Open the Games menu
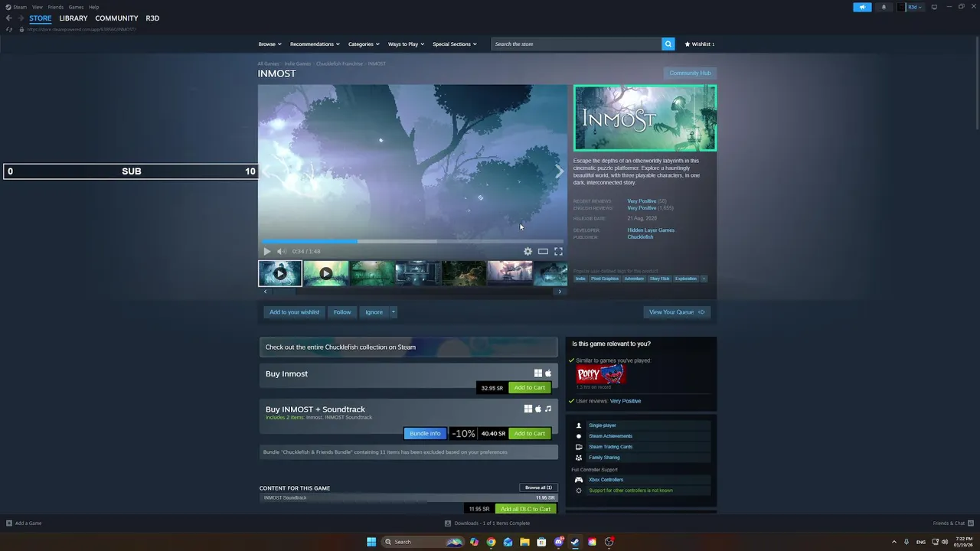 (76, 7)
